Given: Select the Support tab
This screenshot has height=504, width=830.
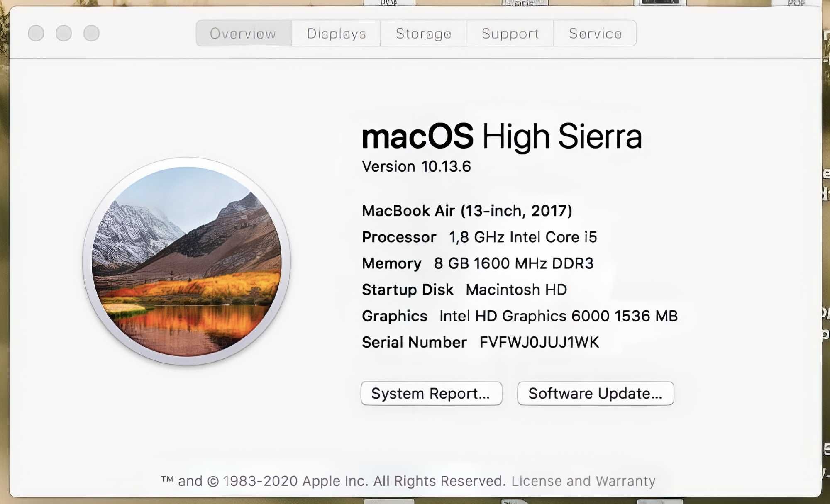Looking at the screenshot, I should coord(510,33).
